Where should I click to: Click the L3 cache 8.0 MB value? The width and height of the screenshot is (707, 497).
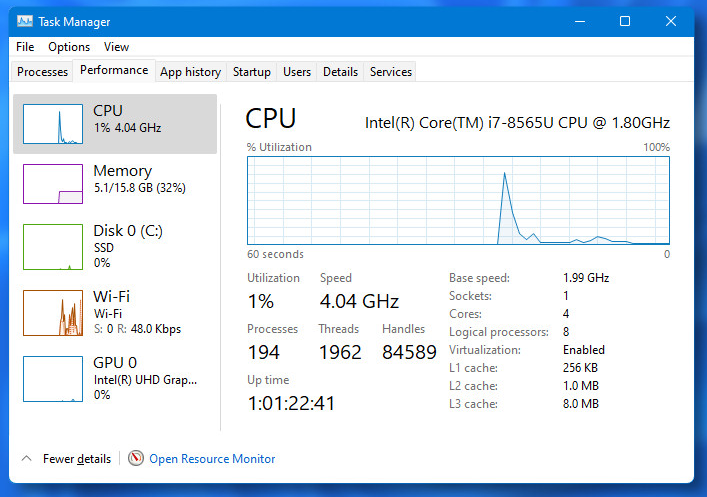580,404
